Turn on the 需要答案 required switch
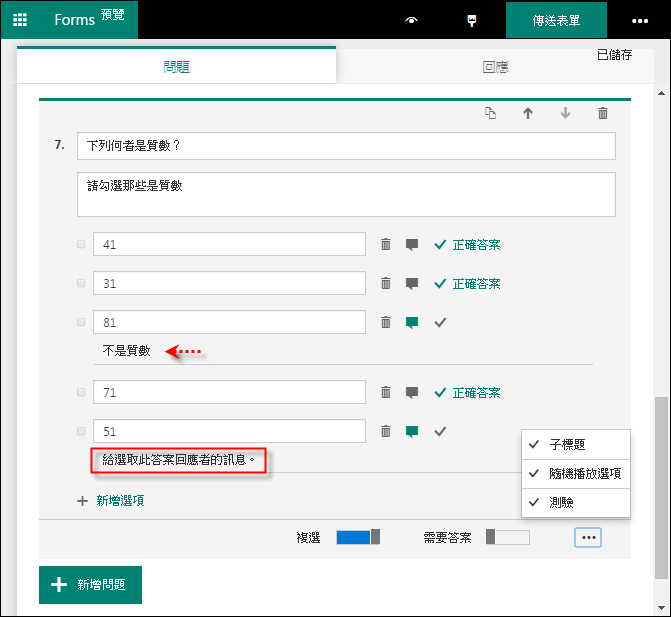 [x=508, y=537]
